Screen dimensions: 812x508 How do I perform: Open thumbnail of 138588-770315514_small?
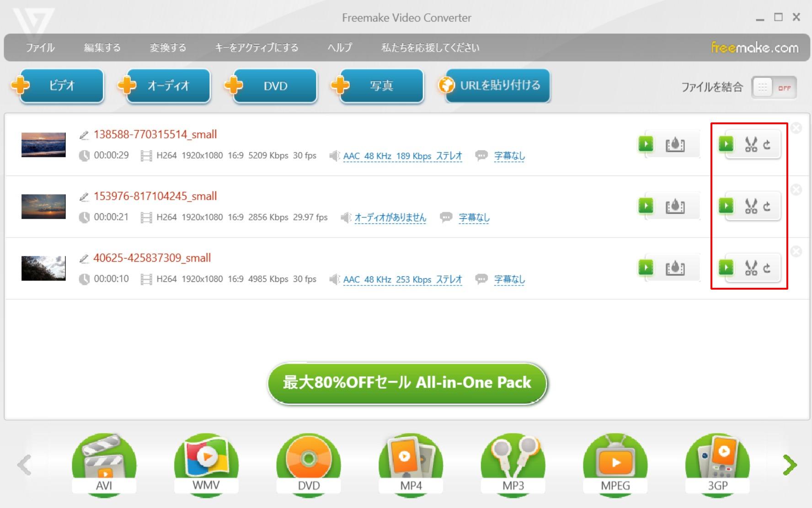point(43,145)
